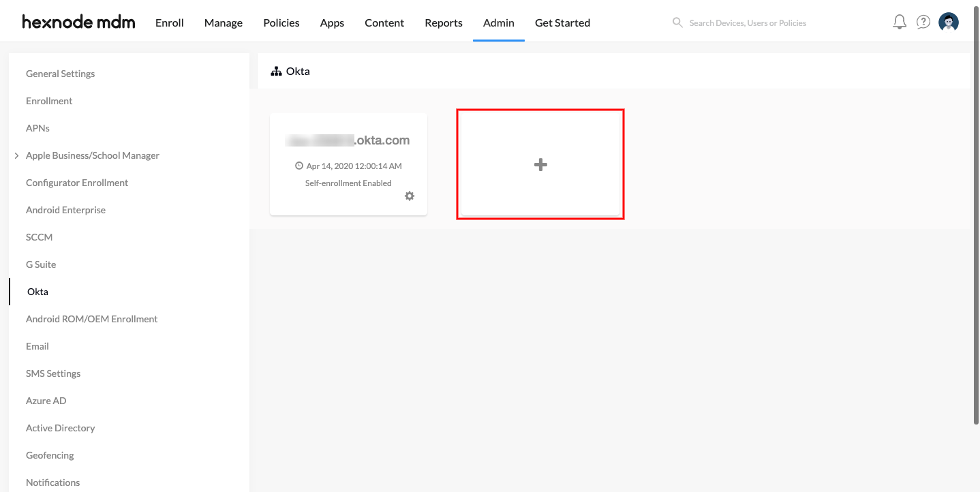980x492 pixels.
Task: Click the clock icon beside Apr 14, 2020
Action: point(298,166)
